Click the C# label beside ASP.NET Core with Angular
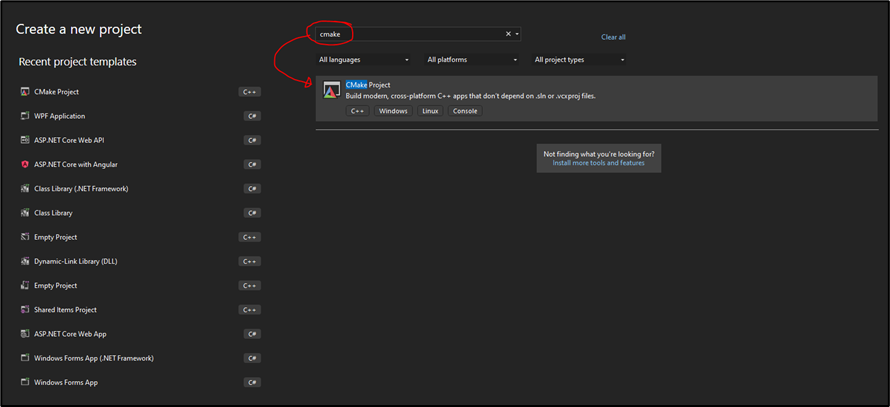Viewport: 890px width, 407px height. [252, 165]
